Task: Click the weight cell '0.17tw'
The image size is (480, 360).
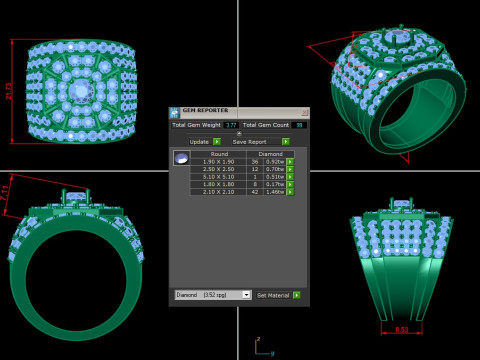Action: (x=275, y=184)
